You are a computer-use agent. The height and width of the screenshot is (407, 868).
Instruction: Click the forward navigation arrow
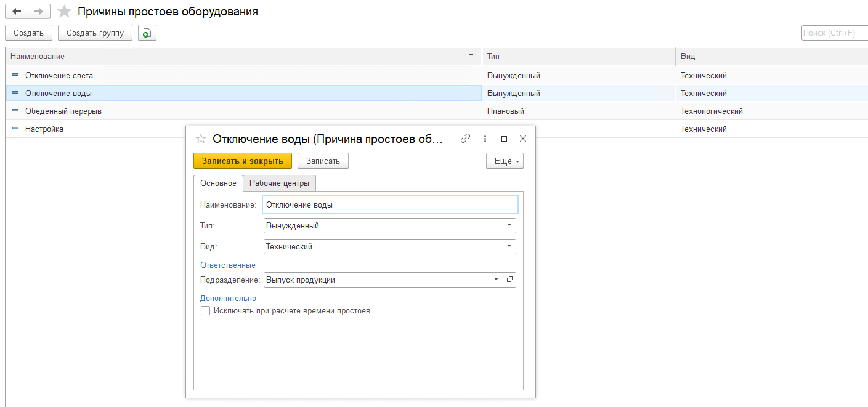39,12
